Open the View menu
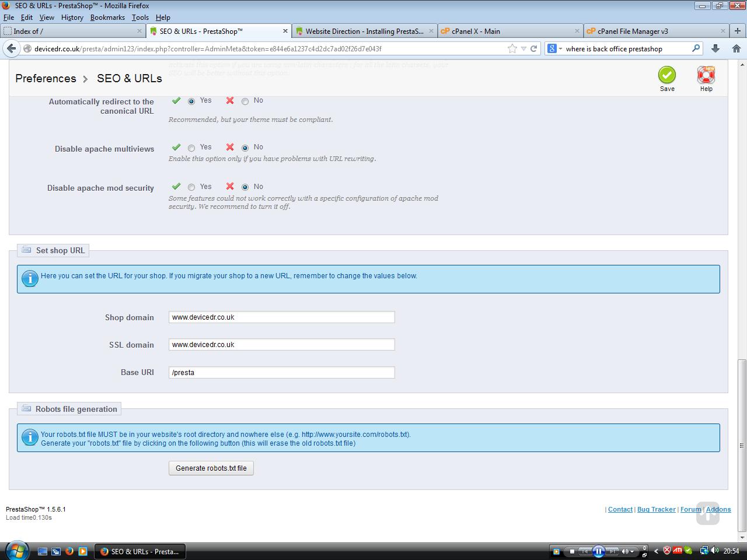The image size is (747, 560). coord(47,17)
